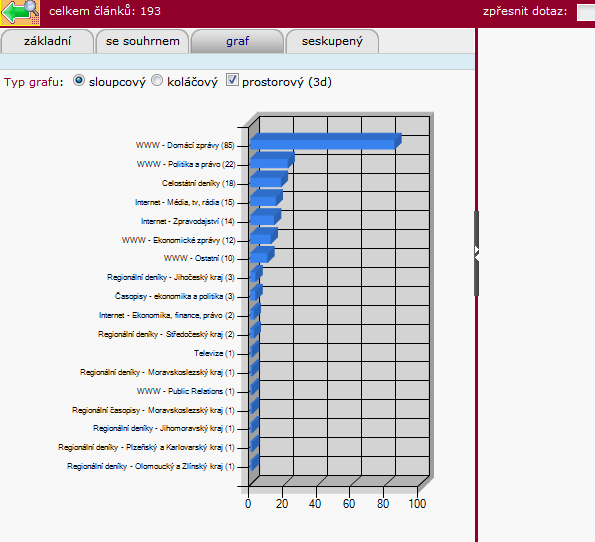Click the WWW - Ekonomické zprávy bar
Viewport: 595px width, 542px height.
[264, 236]
